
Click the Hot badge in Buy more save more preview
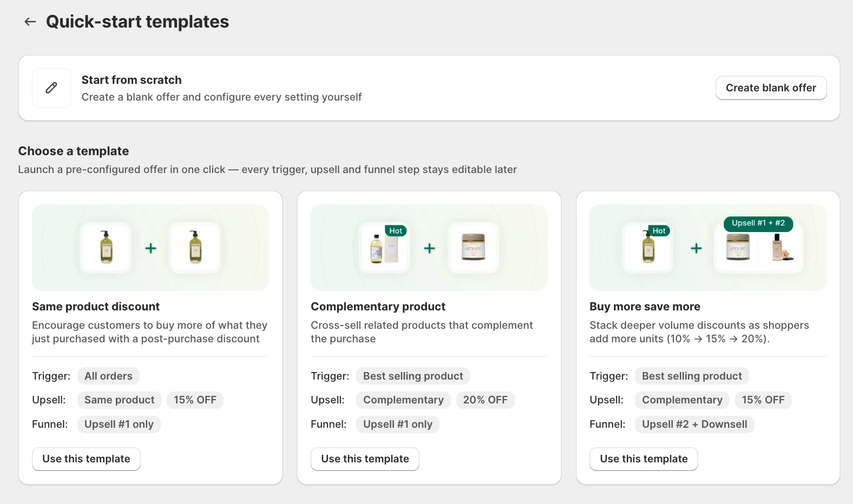pos(659,231)
